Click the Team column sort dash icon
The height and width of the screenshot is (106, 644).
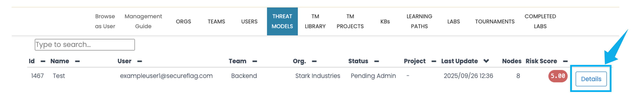(x=255, y=61)
